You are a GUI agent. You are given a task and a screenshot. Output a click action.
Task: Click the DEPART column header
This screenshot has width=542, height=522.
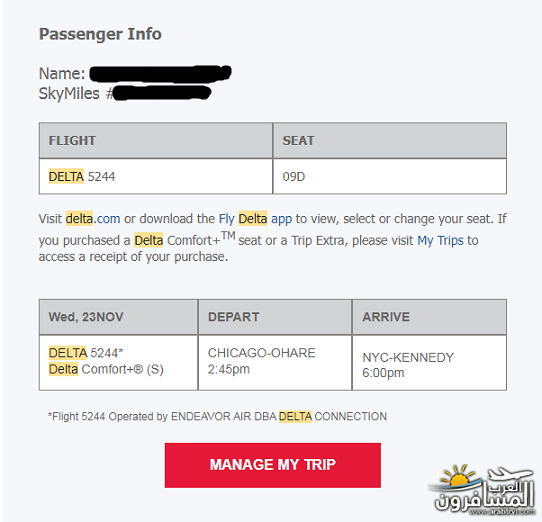click(x=275, y=317)
